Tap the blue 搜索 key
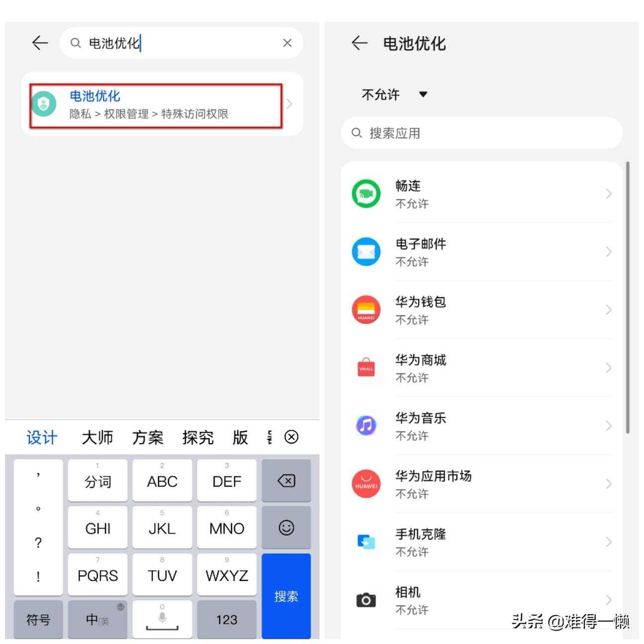The image size is (644, 644). [x=286, y=596]
